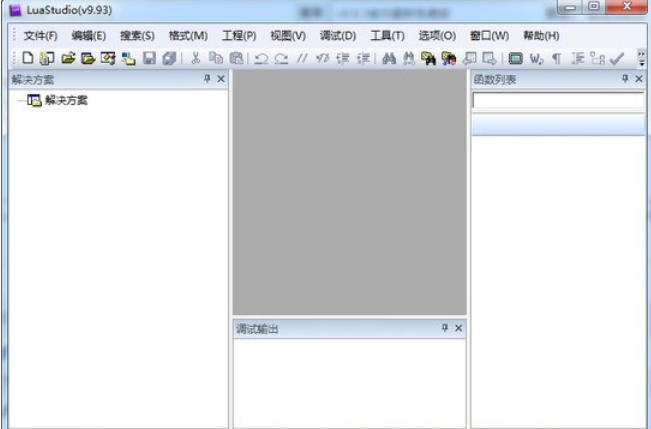This screenshot has width=651, height=429.
Task: Open the 格式(M) menu
Action: pyautogui.click(x=188, y=36)
